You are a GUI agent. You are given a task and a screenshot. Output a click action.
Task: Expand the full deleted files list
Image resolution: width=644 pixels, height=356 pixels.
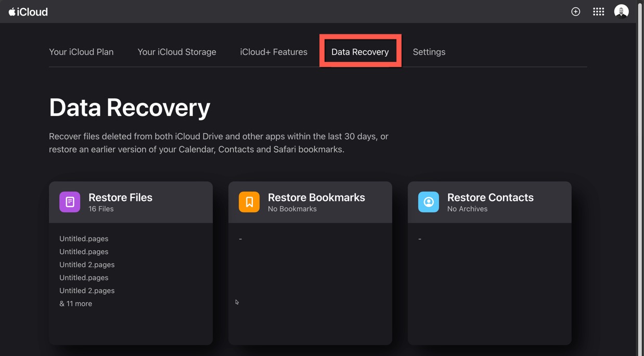pyautogui.click(x=76, y=304)
